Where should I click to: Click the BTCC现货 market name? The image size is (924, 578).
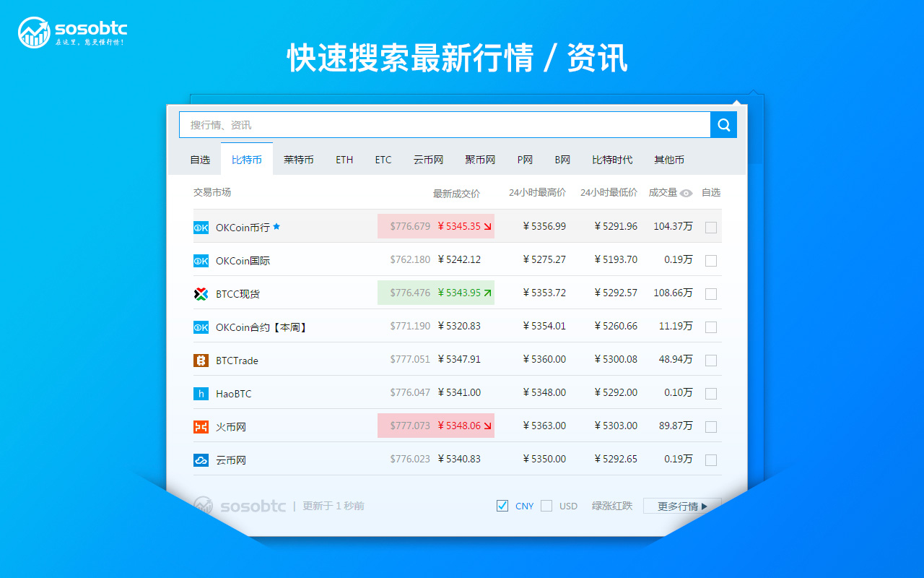tap(237, 294)
